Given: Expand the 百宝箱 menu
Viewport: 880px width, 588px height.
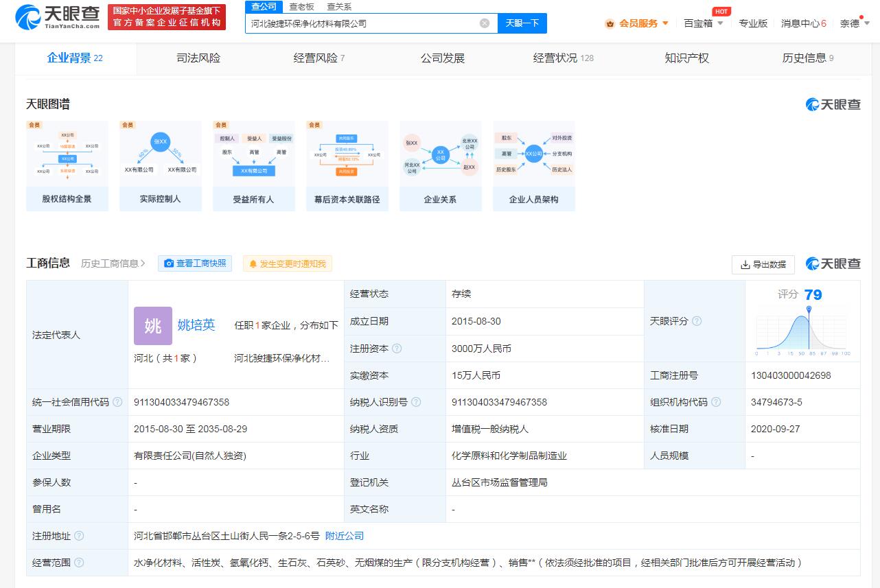Looking at the screenshot, I should coord(704,23).
